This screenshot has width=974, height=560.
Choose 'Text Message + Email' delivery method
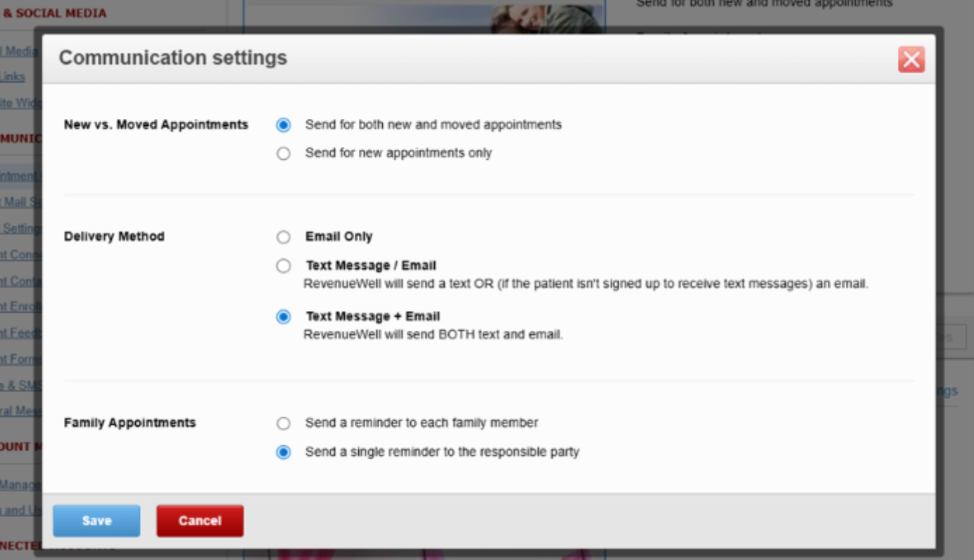(x=283, y=317)
